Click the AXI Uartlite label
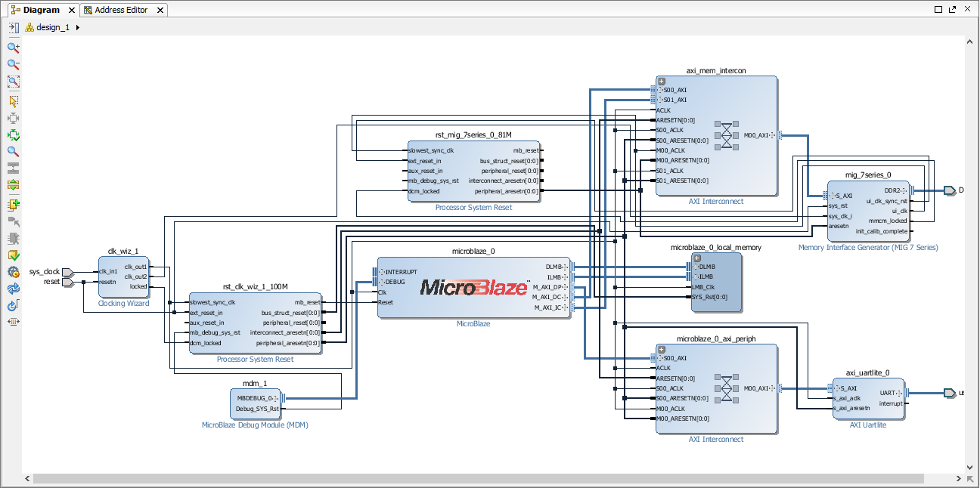The image size is (980, 488). tap(868, 425)
